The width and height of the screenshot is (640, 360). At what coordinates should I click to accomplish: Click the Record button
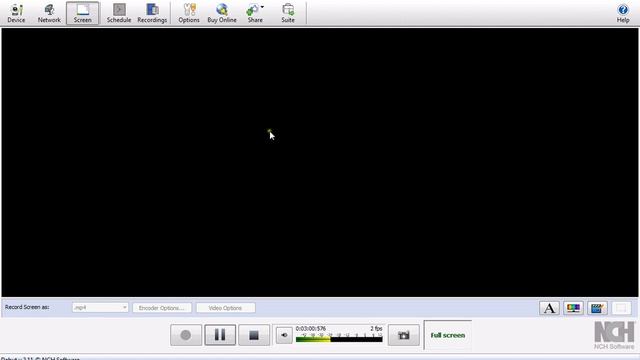coord(186,335)
